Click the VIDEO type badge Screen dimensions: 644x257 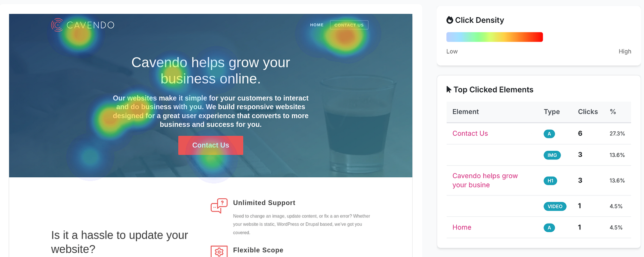[555, 206]
